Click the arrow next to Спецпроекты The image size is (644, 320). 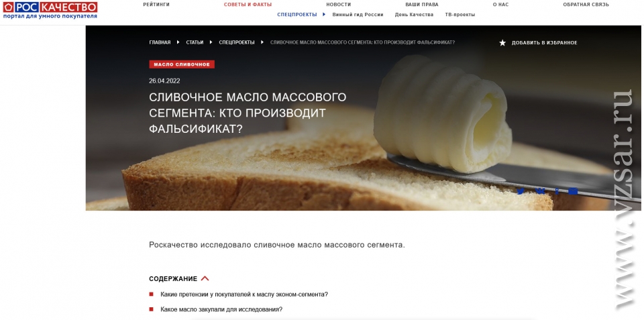coord(323,14)
